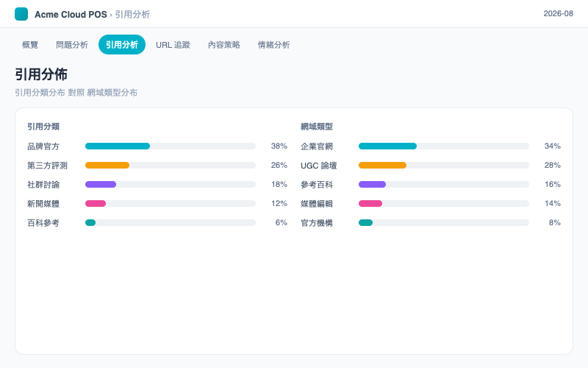Click the 品牌官方 row label
This screenshot has width=588, height=368.
(x=43, y=146)
